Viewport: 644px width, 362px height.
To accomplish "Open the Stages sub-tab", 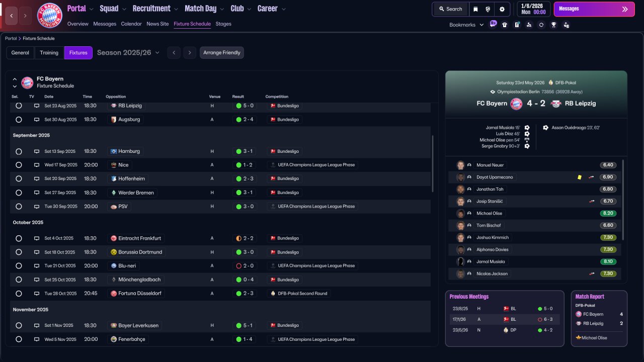I will click(223, 24).
